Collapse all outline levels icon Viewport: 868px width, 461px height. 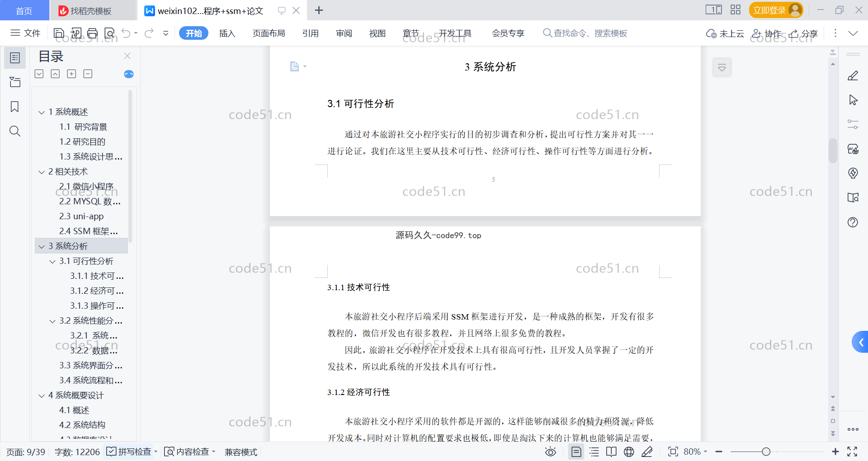(55, 74)
